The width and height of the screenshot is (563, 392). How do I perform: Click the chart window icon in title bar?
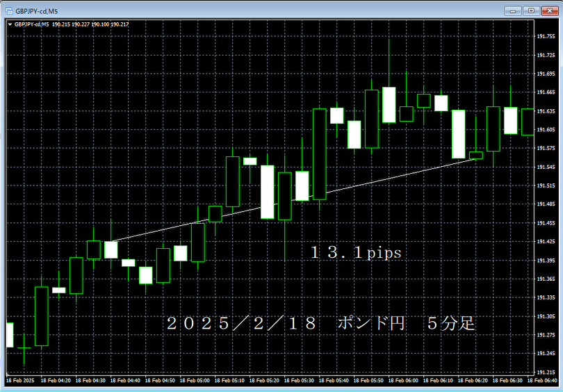coord(8,10)
